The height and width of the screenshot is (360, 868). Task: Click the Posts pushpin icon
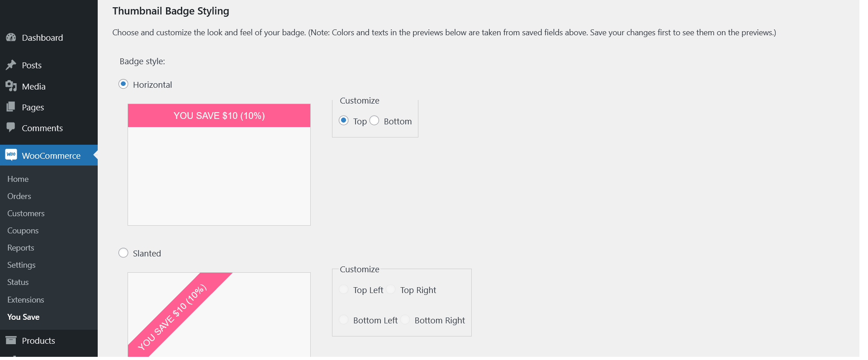point(11,65)
